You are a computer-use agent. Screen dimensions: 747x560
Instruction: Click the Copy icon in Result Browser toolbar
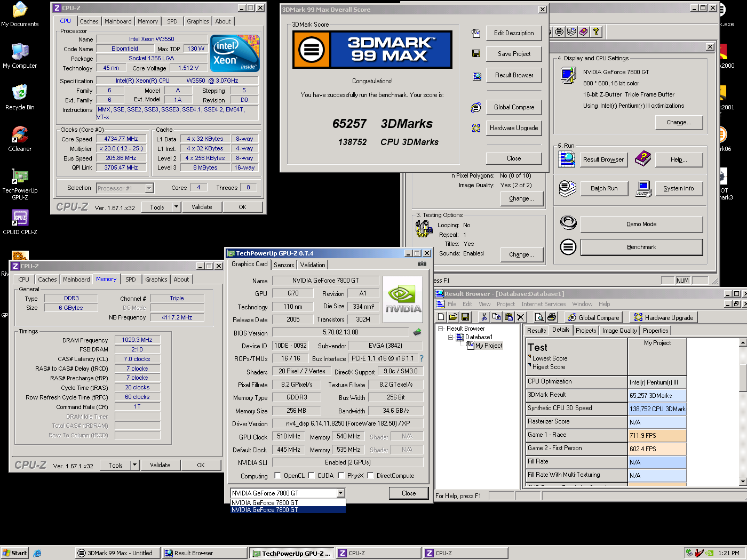click(496, 317)
